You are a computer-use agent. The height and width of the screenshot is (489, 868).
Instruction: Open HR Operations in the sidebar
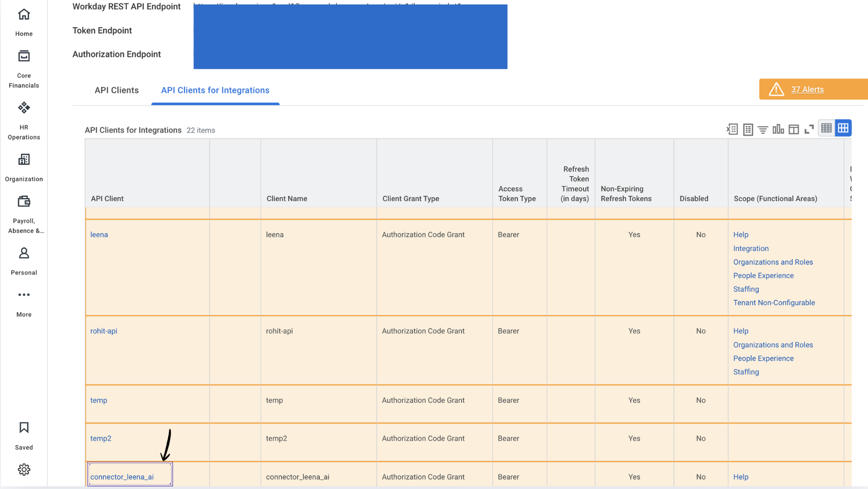[24, 121]
